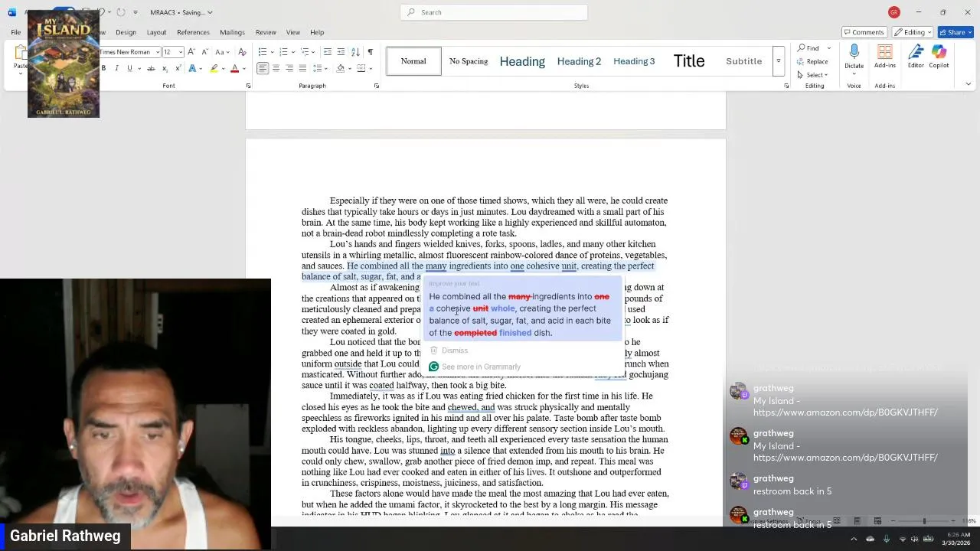Click the Clear All Formatting icon
This screenshot has width=980, height=551.
[x=242, y=52]
